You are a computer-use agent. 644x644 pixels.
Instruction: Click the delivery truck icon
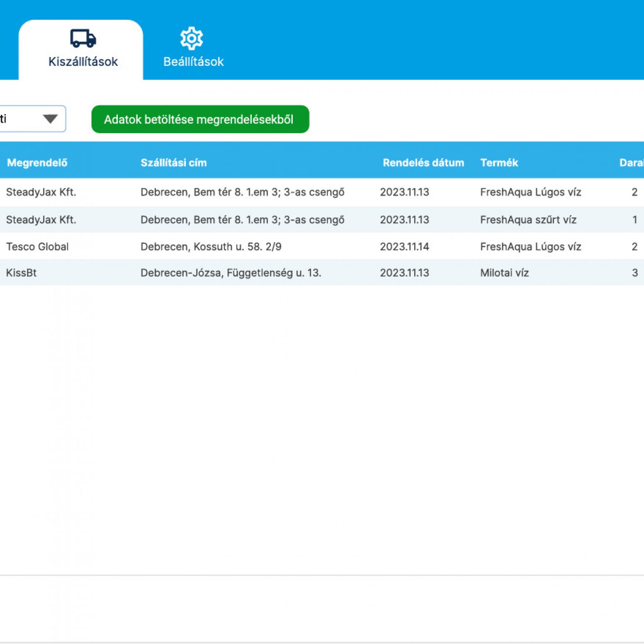[x=83, y=38]
